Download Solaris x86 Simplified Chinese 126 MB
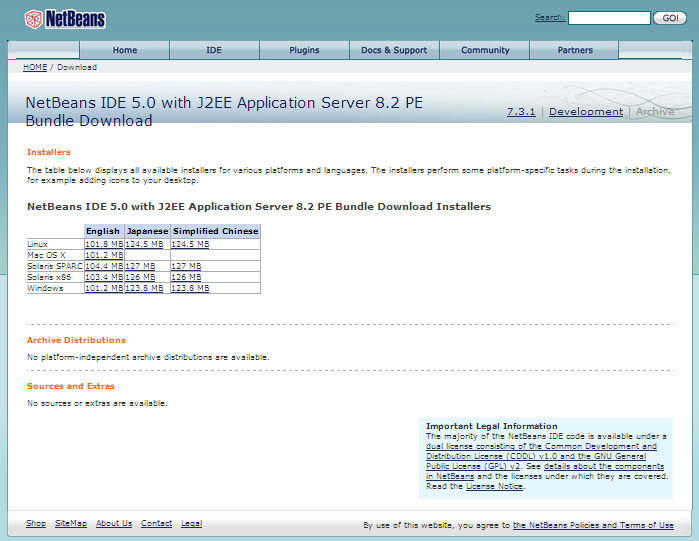The width and height of the screenshot is (699, 541). [186, 277]
